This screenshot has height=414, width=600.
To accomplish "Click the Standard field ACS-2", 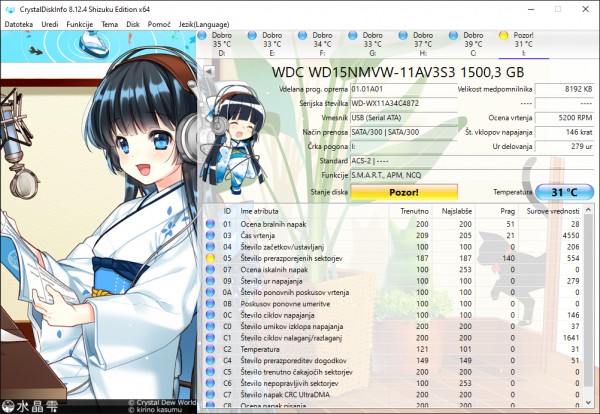I will 472,161.
